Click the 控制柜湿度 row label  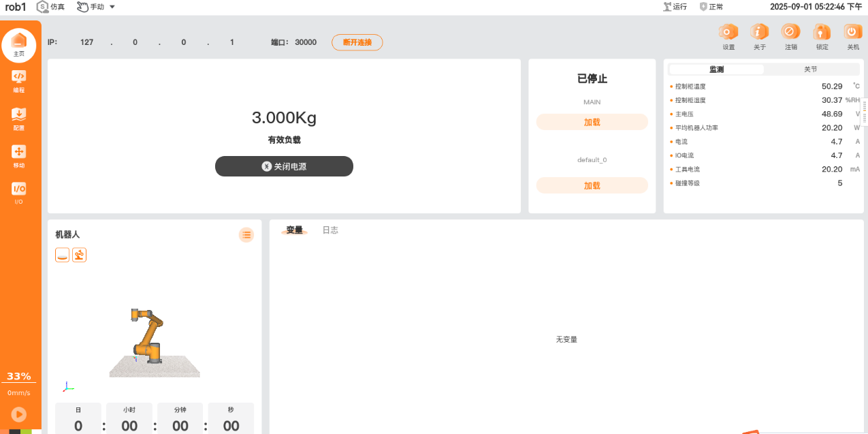[690, 100]
